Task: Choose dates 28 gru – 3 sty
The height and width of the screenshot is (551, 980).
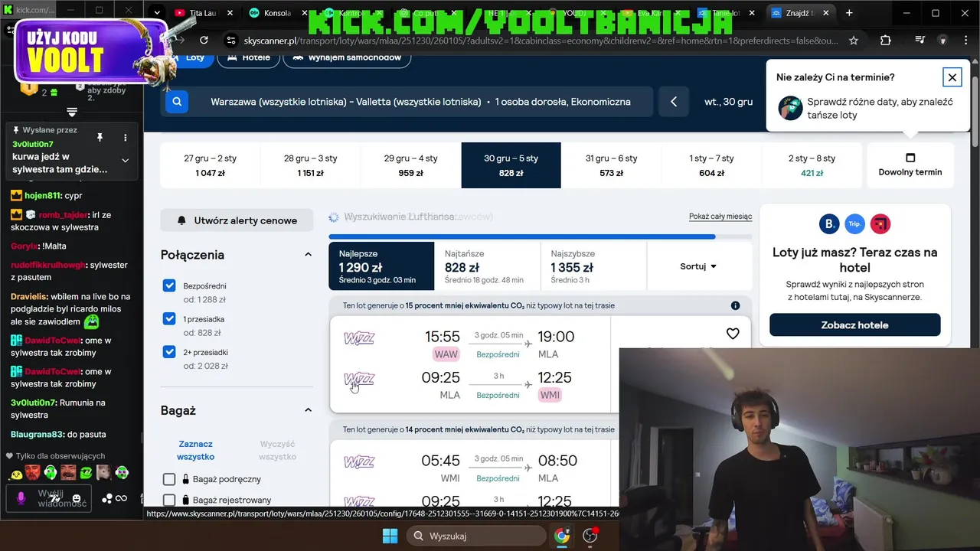Action: [310, 165]
